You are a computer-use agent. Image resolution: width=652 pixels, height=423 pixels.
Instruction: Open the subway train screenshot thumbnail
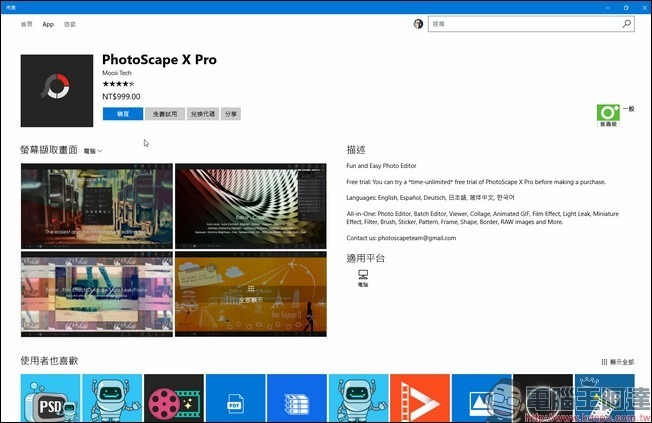pyautogui.click(x=97, y=206)
